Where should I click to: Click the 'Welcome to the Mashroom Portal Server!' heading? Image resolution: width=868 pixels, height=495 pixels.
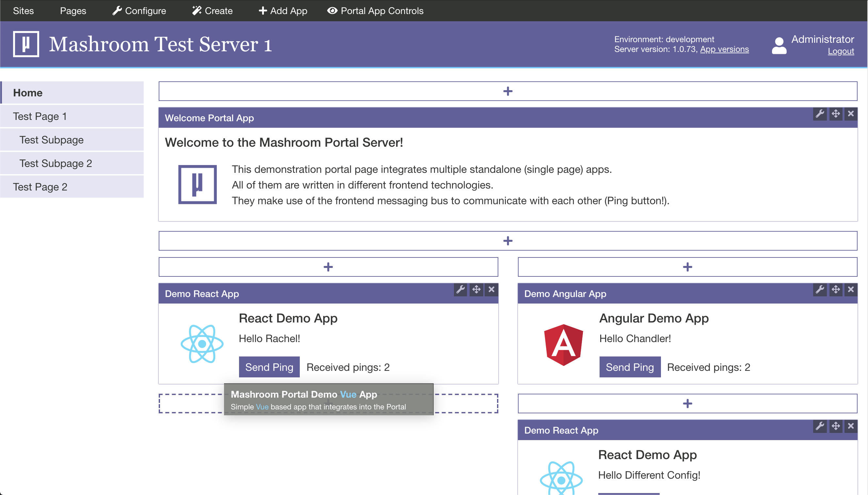click(284, 142)
